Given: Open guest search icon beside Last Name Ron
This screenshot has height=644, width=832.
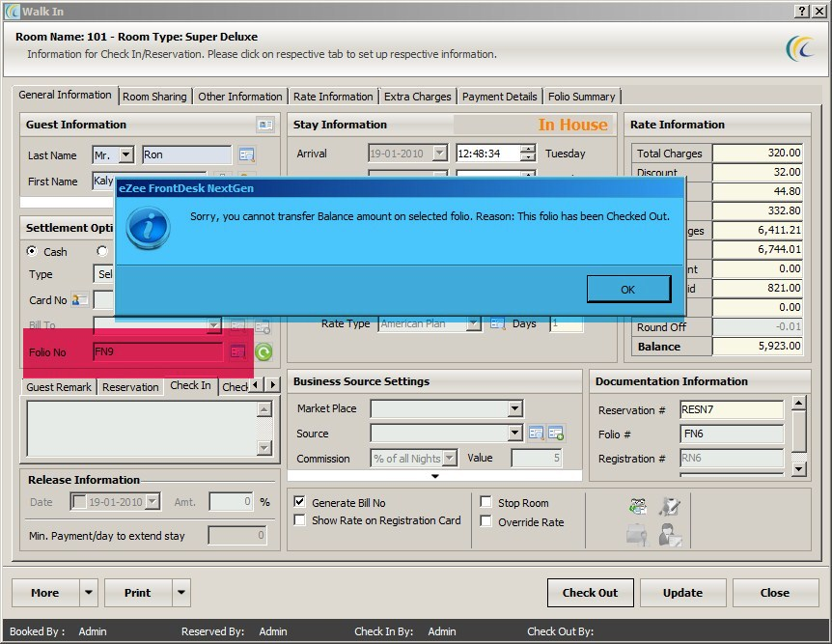Looking at the screenshot, I should (x=247, y=155).
